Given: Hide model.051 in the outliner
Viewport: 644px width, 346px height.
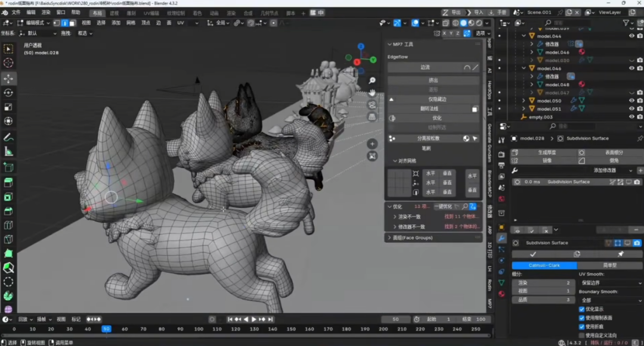Looking at the screenshot, I should [x=631, y=108].
